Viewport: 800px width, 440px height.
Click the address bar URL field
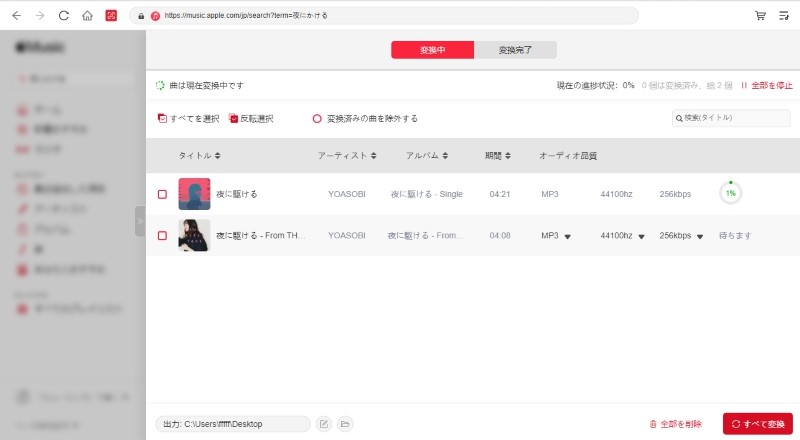click(384, 16)
